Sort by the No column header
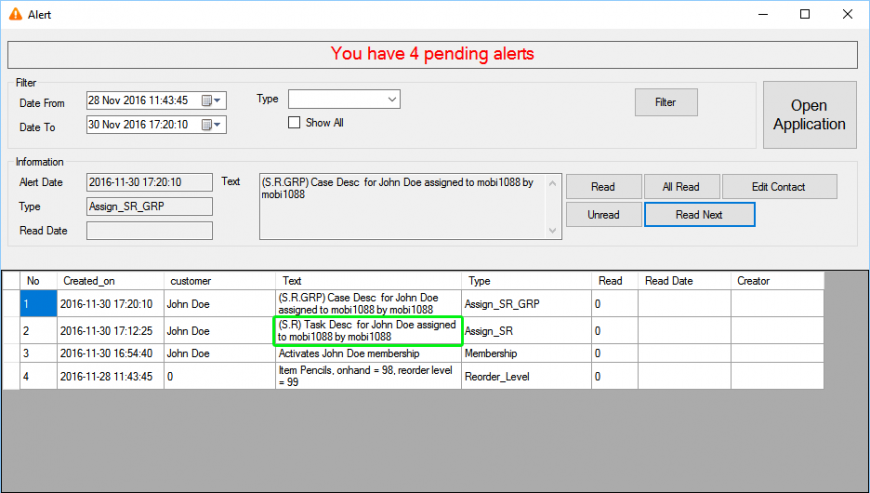This screenshot has height=493, width=870. tap(38, 281)
